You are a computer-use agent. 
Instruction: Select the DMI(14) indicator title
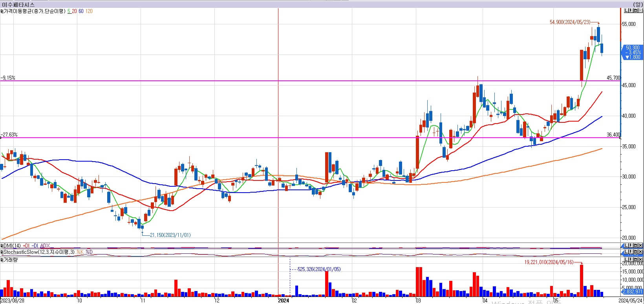point(12,246)
